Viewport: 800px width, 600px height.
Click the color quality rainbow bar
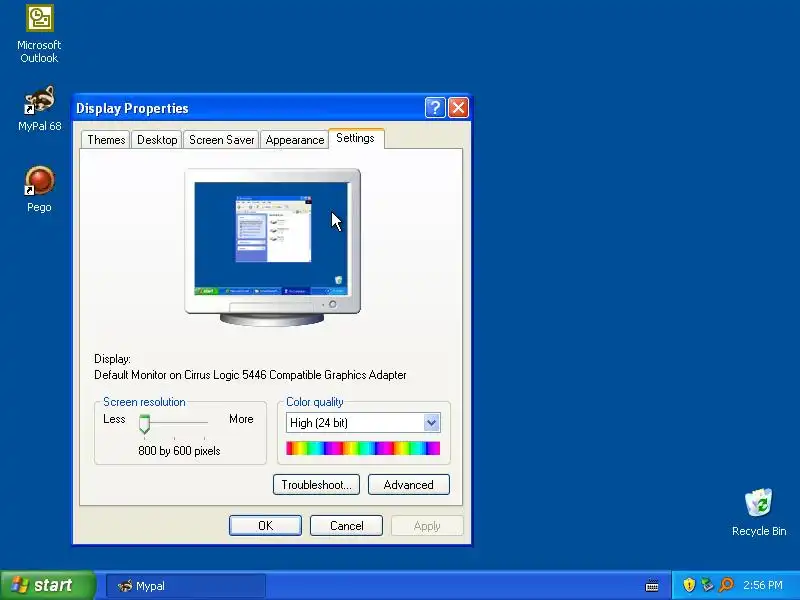coord(363,448)
